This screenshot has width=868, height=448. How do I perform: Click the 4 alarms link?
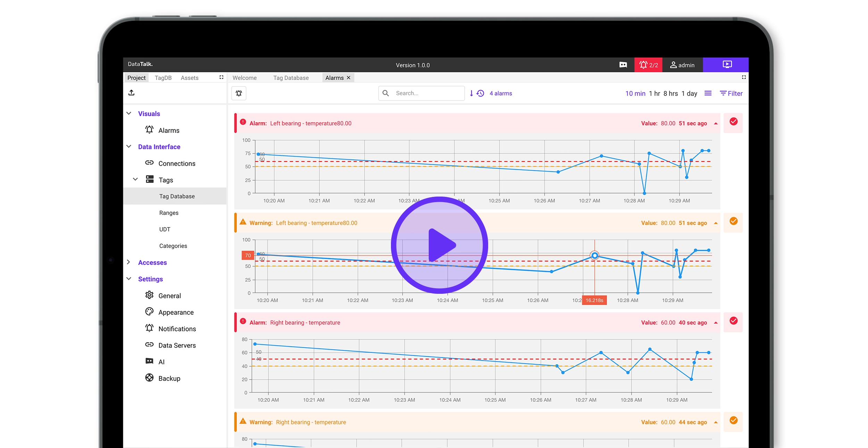[x=501, y=93]
